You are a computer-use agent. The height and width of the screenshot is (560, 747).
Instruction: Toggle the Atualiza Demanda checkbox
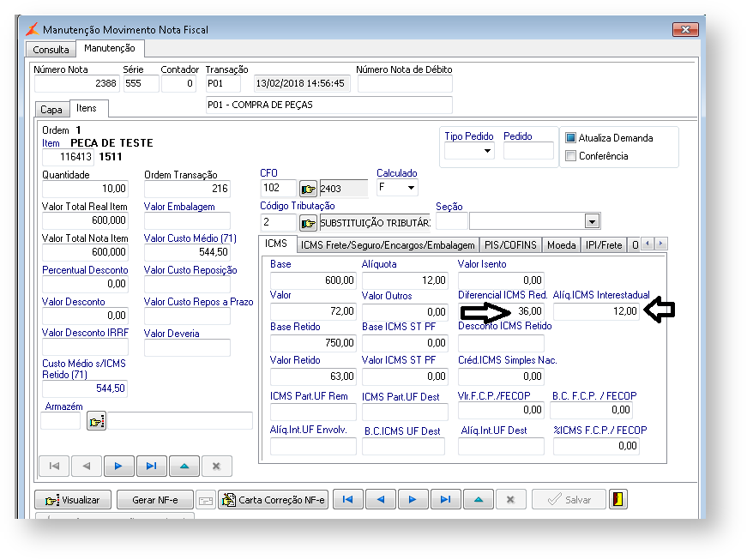click(571, 138)
